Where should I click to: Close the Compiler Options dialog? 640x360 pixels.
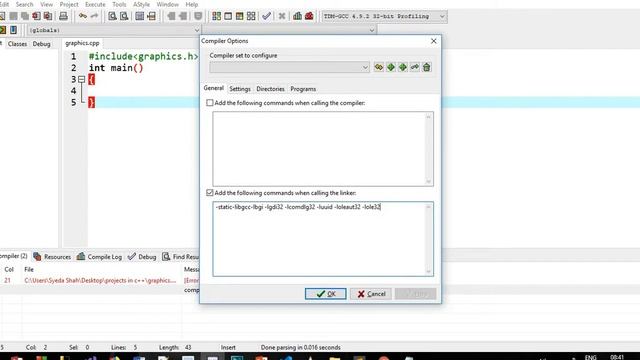[433, 41]
